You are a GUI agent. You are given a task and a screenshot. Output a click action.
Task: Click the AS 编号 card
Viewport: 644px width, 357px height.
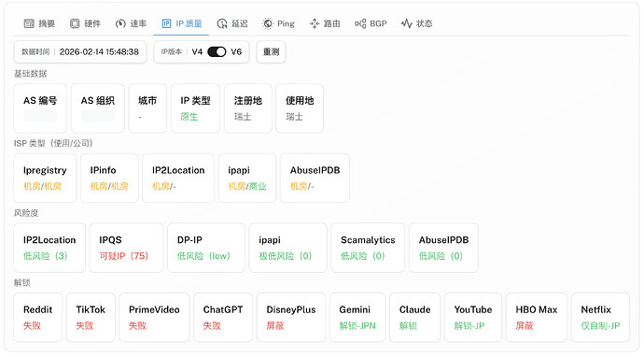point(40,108)
